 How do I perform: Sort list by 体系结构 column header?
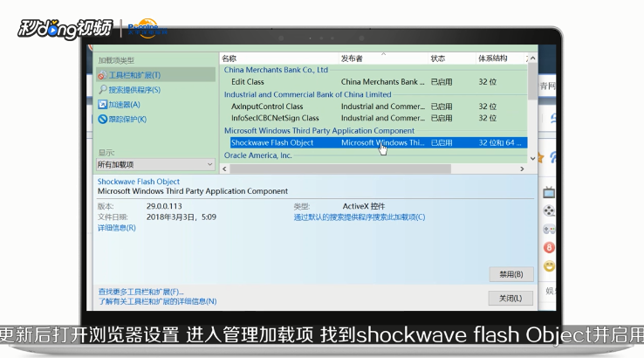pos(492,59)
